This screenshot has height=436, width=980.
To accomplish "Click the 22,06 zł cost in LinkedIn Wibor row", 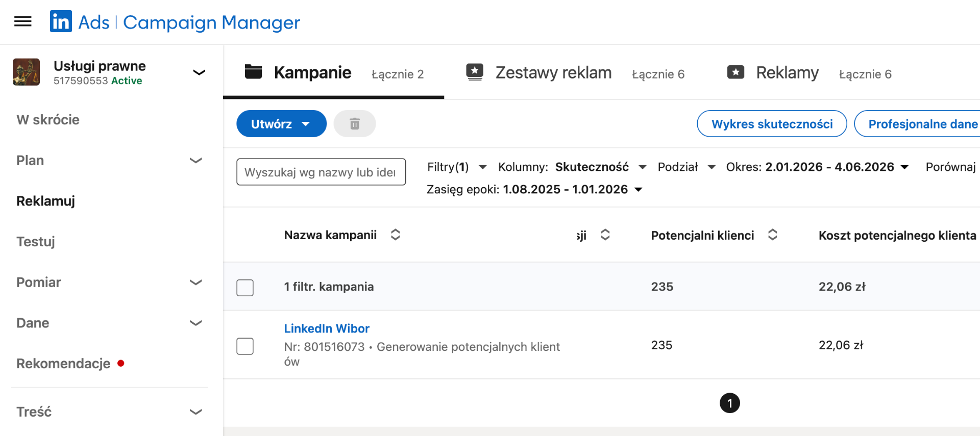I will [841, 345].
